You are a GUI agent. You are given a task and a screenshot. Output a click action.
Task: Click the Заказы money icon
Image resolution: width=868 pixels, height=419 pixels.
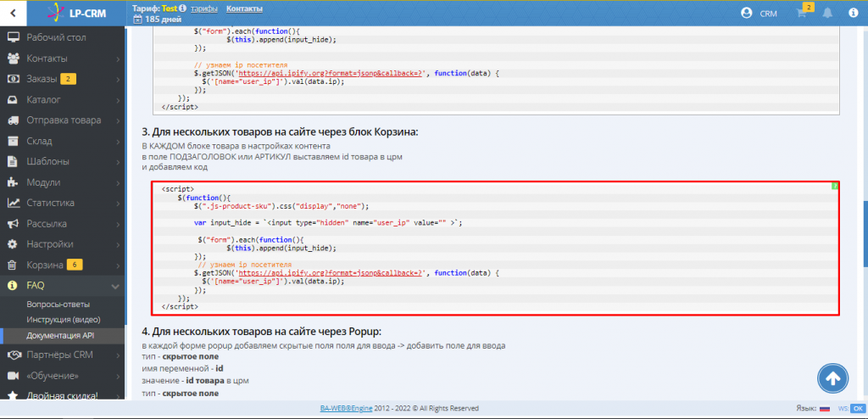coord(14,79)
